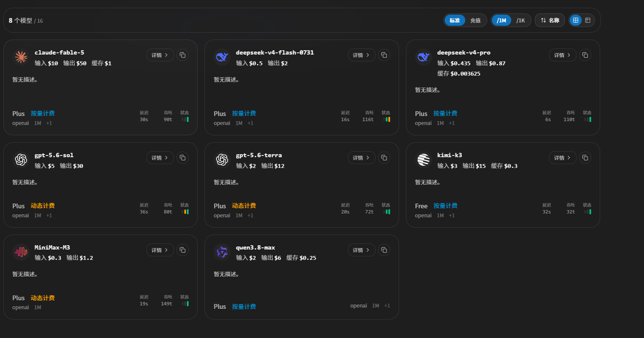644x338 pixels.
Task: Copy the gpt-5.6-sol model name
Action: pos(183,158)
